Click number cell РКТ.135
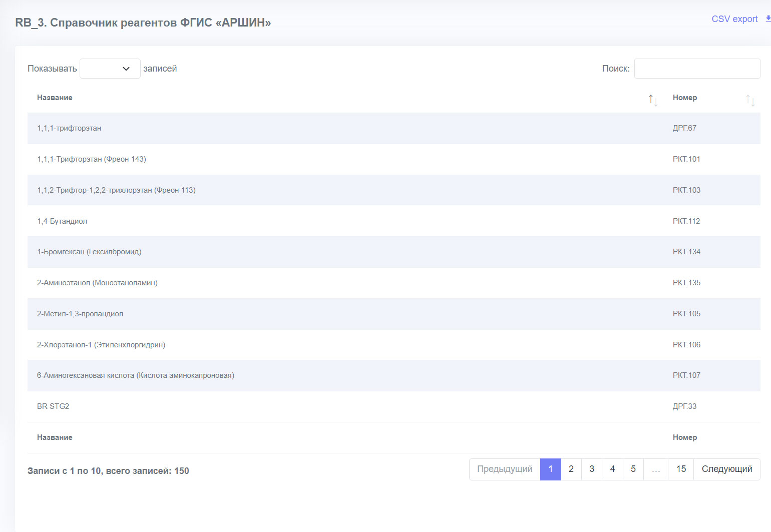This screenshot has width=771, height=532. click(x=686, y=283)
